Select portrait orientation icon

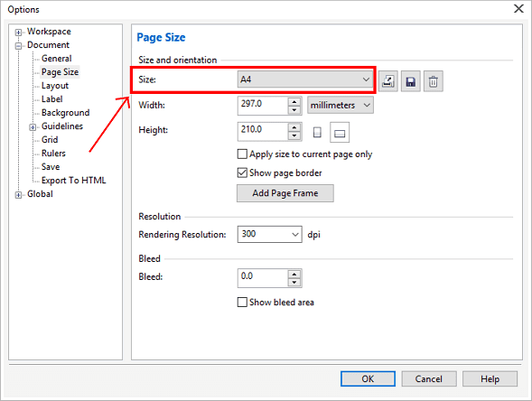click(x=317, y=132)
